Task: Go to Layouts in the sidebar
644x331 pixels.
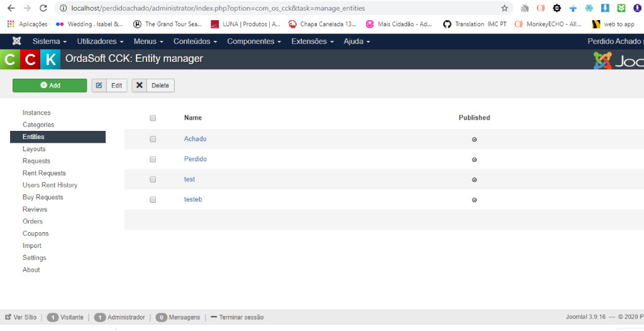Action: coord(34,149)
